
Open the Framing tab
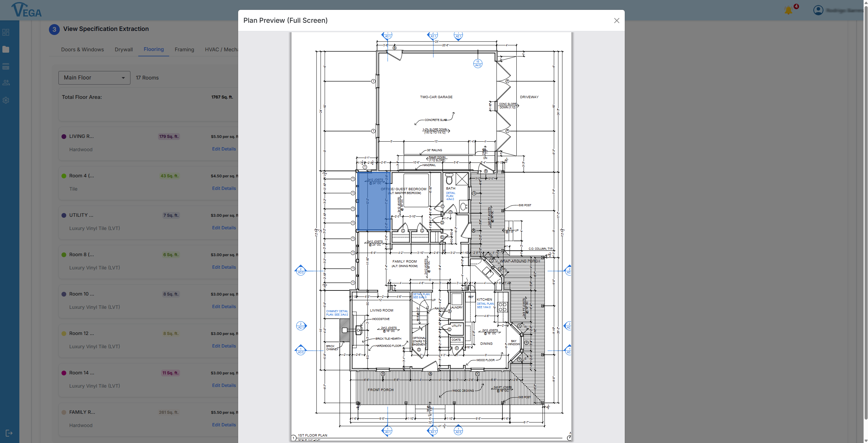pyautogui.click(x=184, y=50)
